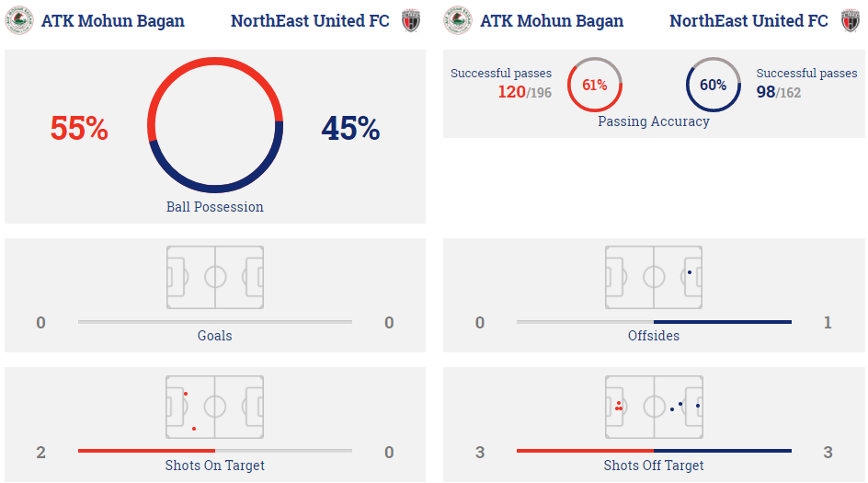Click the Shots On Target pitch diagram
The height and width of the screenshot is (483, 868).
point(215,406)
